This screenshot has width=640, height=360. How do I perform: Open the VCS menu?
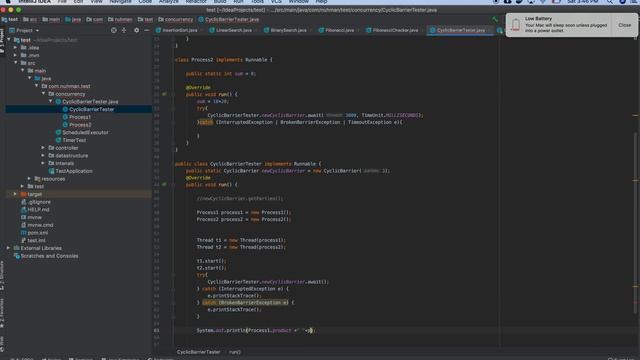pos(276,2)
